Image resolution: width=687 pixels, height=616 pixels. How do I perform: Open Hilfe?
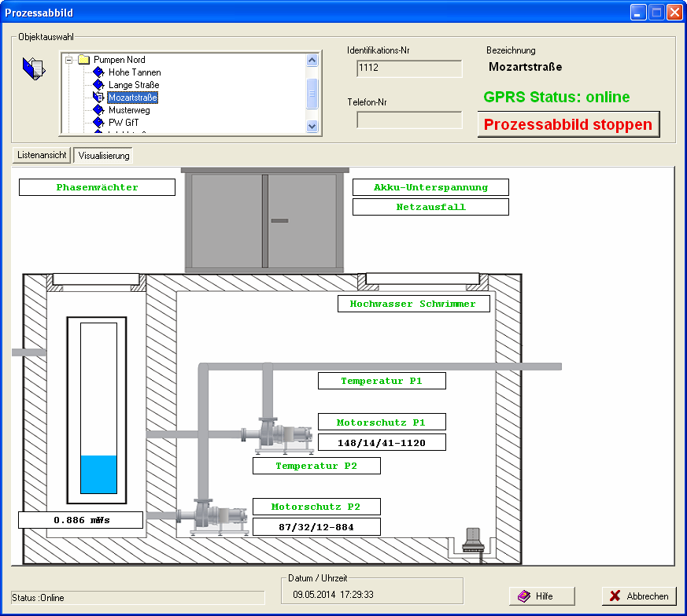coord(542,596)
